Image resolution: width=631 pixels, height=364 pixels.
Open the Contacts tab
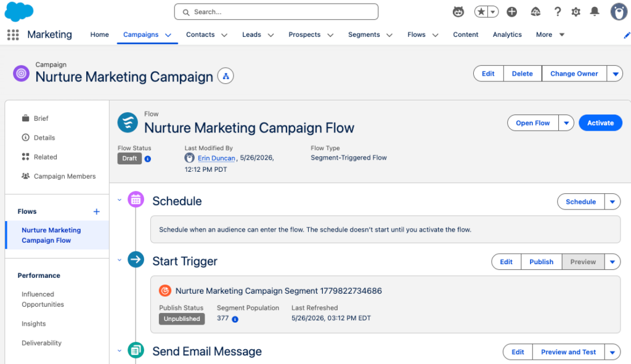200,34
